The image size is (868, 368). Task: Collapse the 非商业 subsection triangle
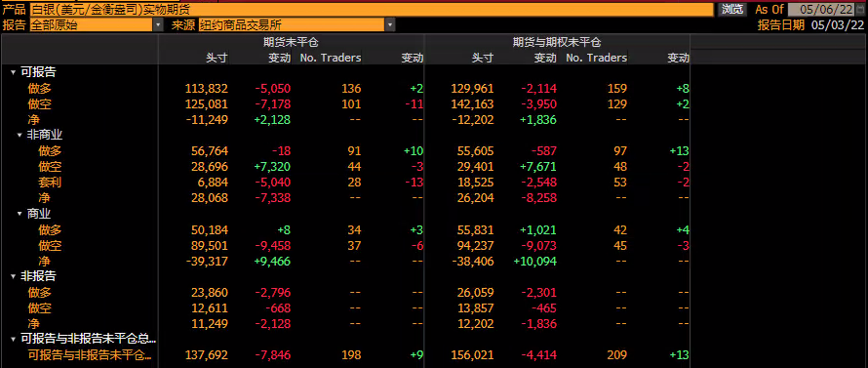tap(20, 135)
